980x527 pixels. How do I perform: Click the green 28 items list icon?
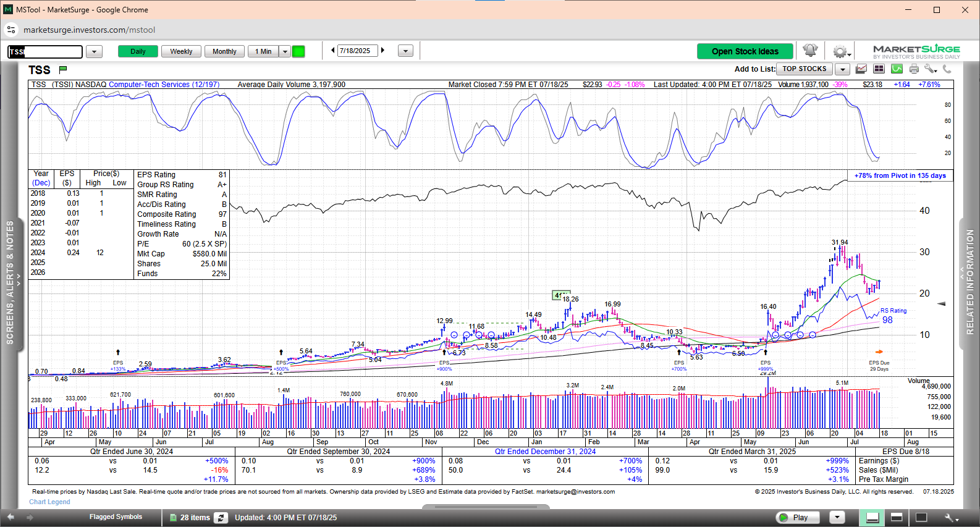[x=174, y=518]
